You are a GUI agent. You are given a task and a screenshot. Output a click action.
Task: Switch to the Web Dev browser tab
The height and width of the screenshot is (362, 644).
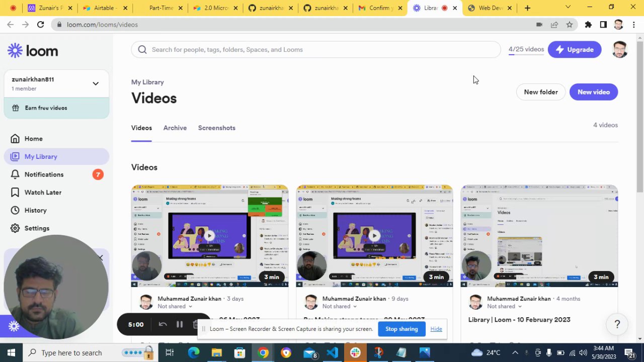click(490, 8)
